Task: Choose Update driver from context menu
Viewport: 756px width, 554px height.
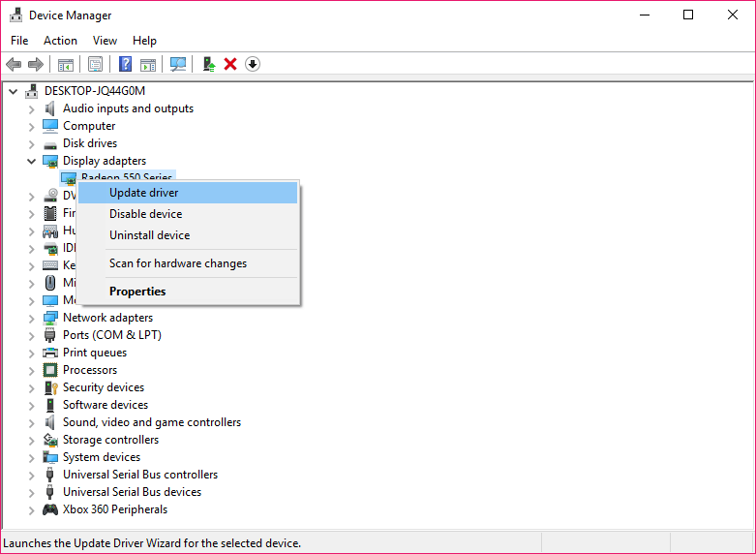Action: pyautogui.click(x=188, y=193)
